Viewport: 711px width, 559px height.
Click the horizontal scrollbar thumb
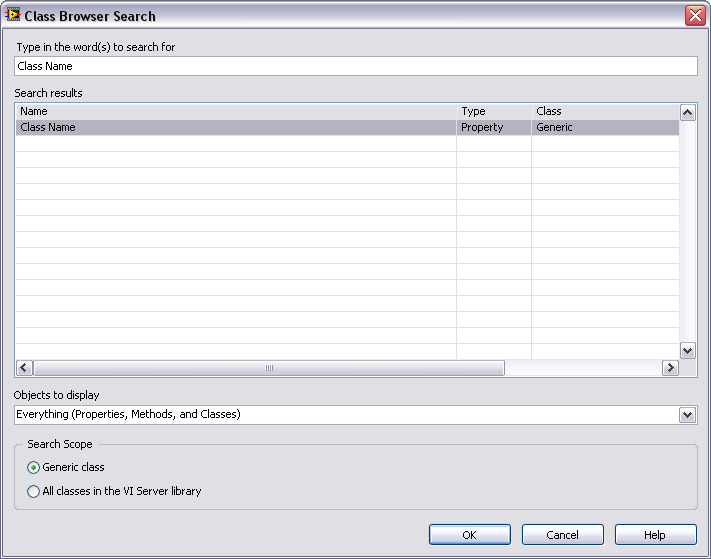click(269, 368)
